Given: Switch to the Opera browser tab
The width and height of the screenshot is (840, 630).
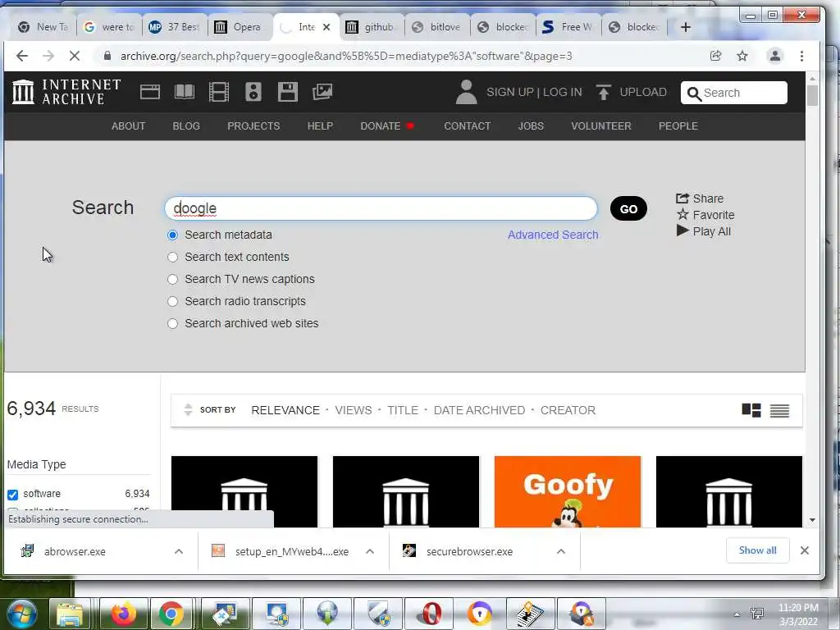Looking at the screenshot, I should pyautogui.click(x=240, y=27).
